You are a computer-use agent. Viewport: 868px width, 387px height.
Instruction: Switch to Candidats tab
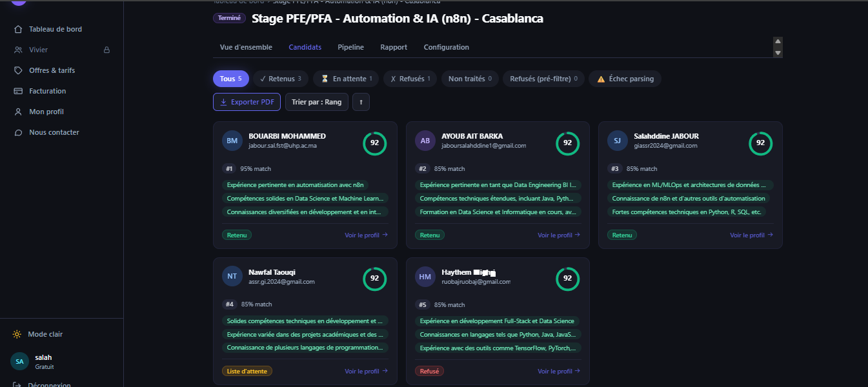pos(305,47)
